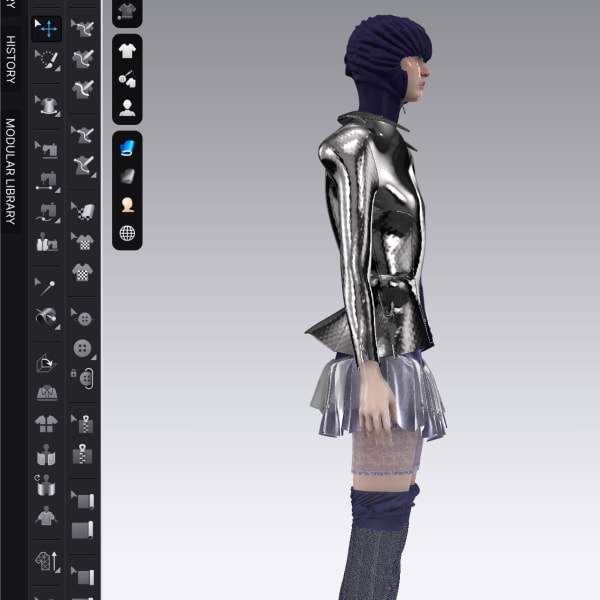Image resolution: width=600 pixels, height=600 pixels.
Task: Enable the blue textured surface render mode
Action: [x=127, y=148]
